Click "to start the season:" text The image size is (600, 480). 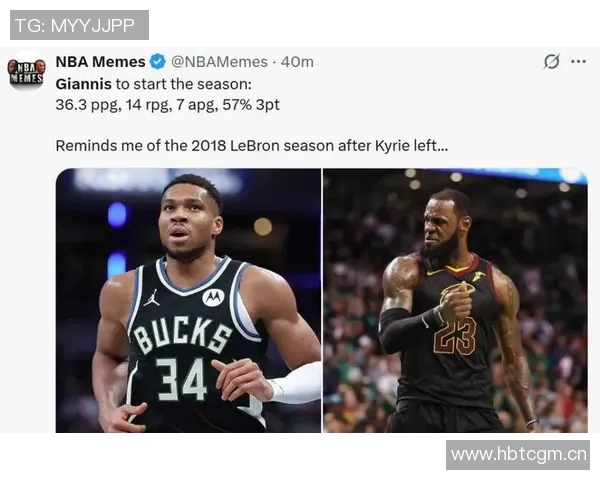[x=184, y=84]
